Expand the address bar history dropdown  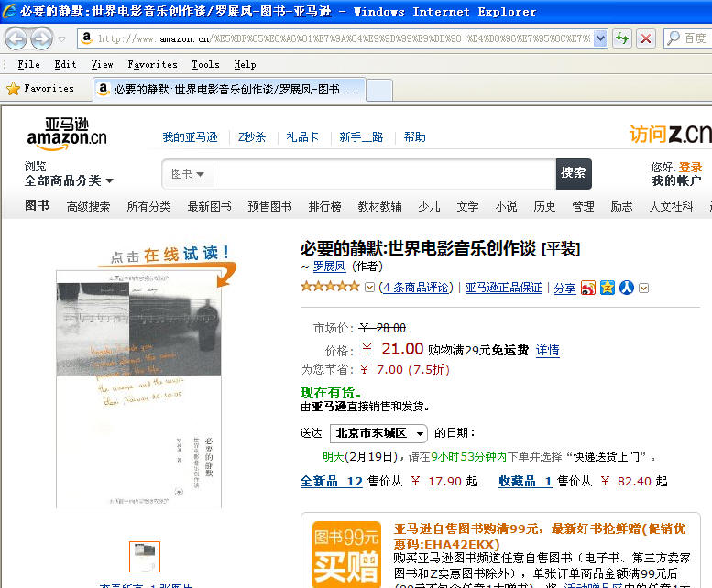tap(600, 39)
